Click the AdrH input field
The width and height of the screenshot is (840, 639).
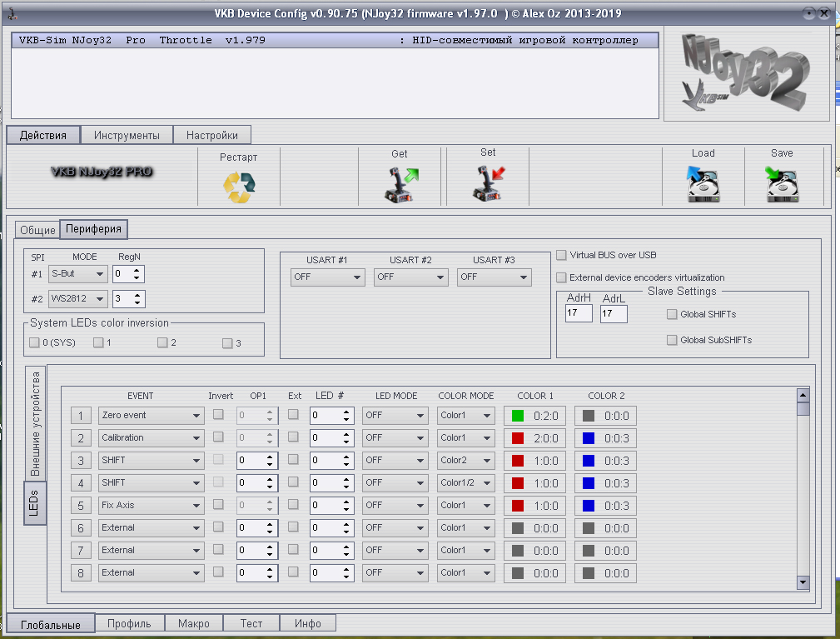point(579,313)
